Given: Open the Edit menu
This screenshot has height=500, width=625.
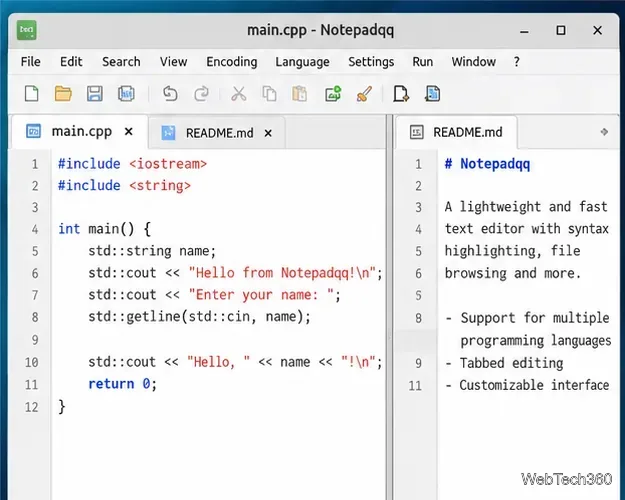Looking at the screenshot, I should (x=71, y=62).
